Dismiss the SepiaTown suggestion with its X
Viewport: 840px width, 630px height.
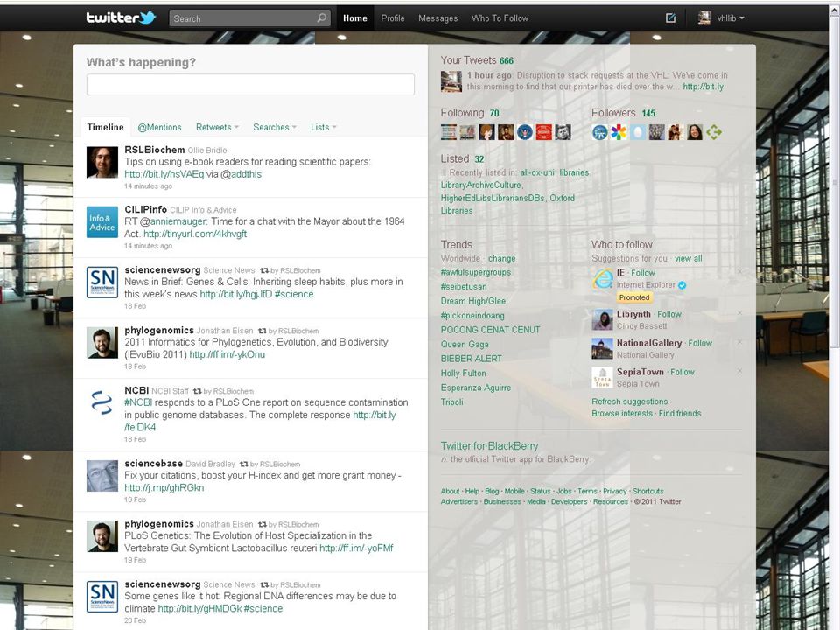740,371
